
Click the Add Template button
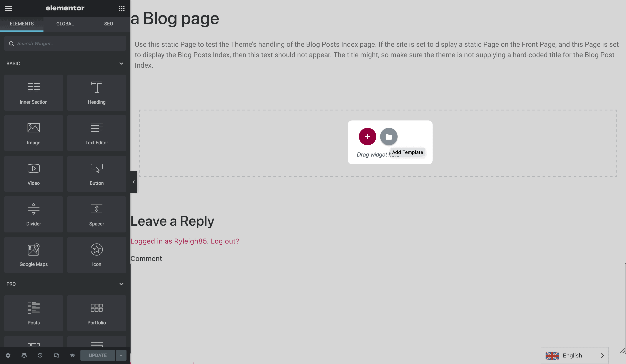click(x=389, y=137)
